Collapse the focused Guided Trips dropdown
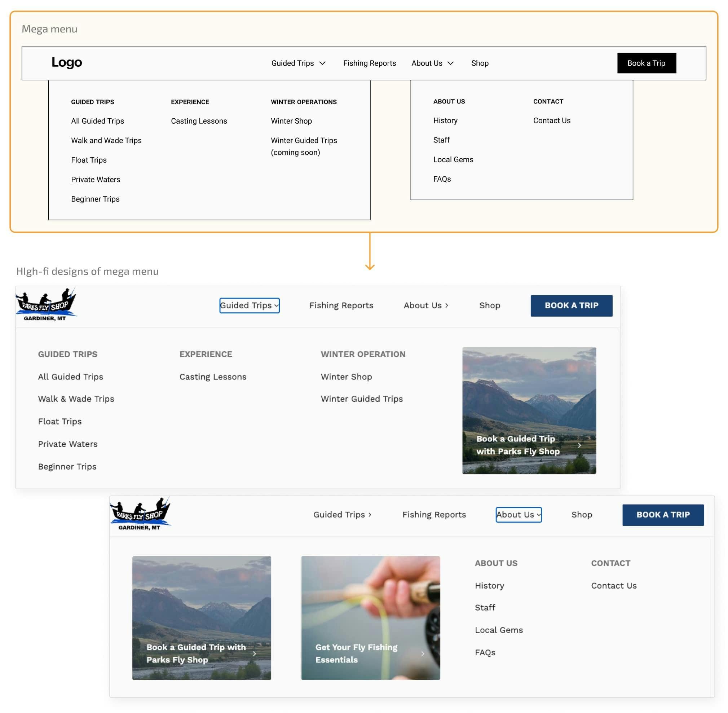 pyautogui.click(x=250, y=305)
